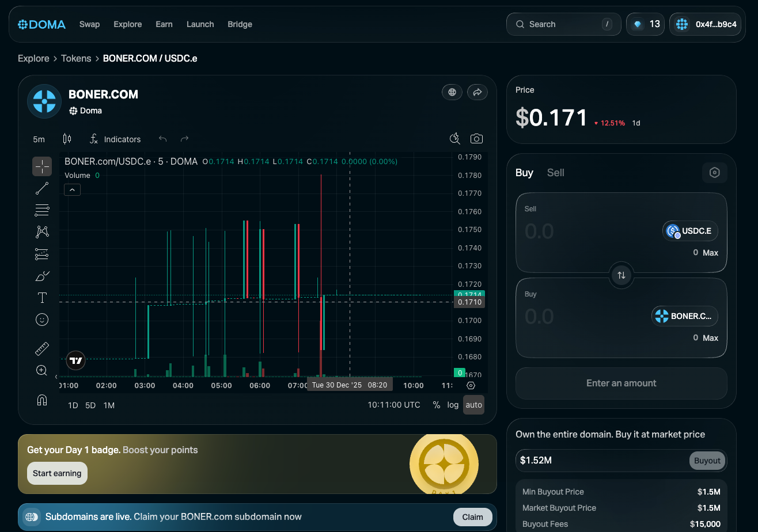Toggle percent scale on chart

[437, 405]
